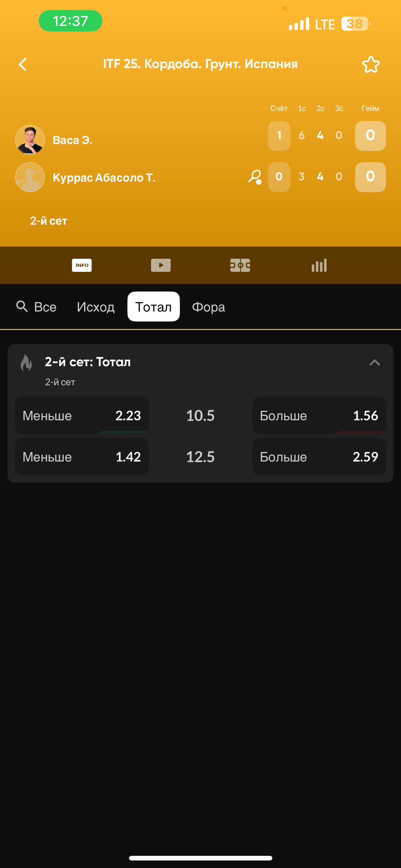Tap the search magnifier icon
401x868 pixels.
[22, 307]
